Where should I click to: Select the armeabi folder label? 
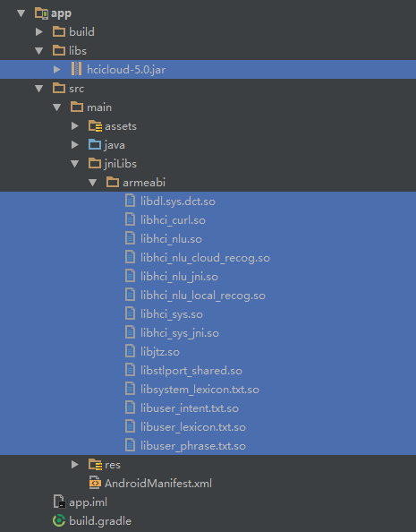144,183
